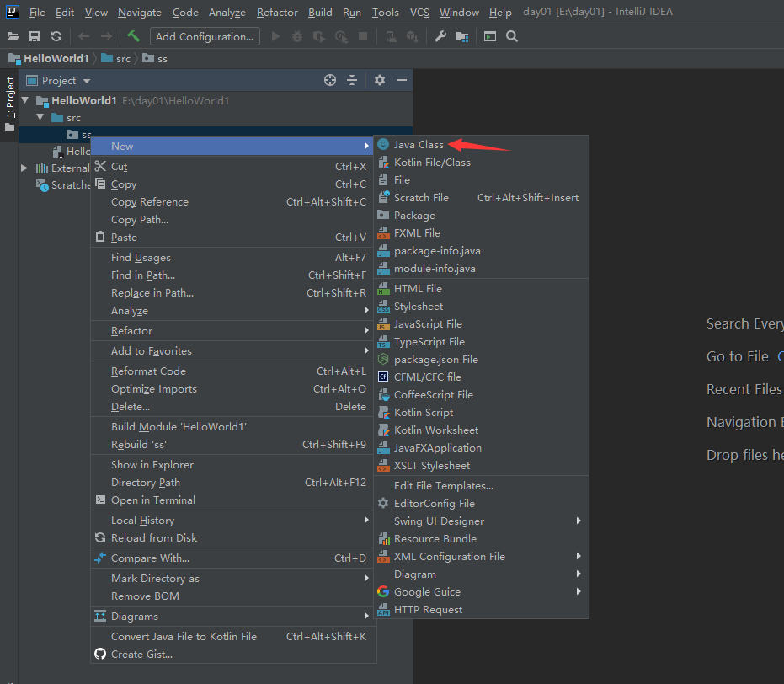Choose Compare With... context entry

click(232, 558)
